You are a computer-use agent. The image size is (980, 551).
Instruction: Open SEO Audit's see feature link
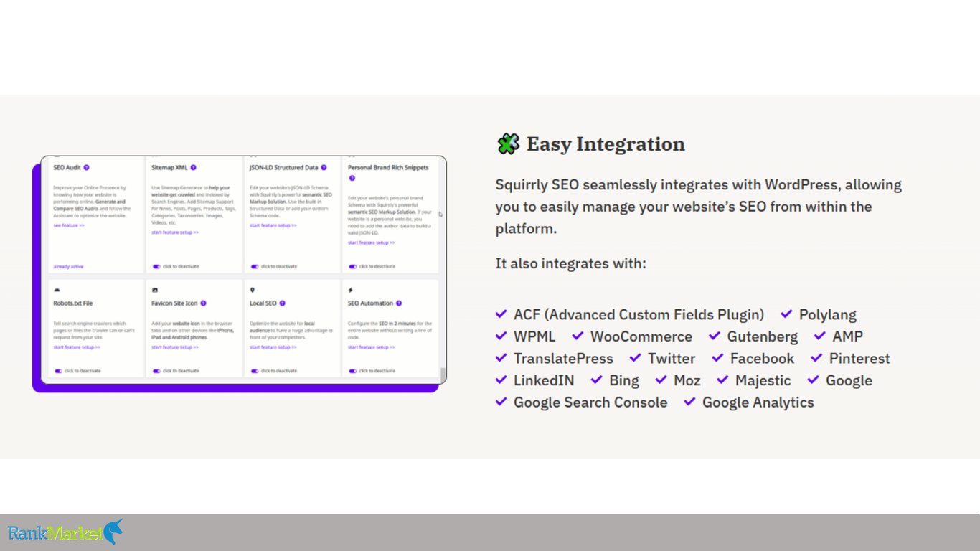pyautogui.click(x=69, y=225)
